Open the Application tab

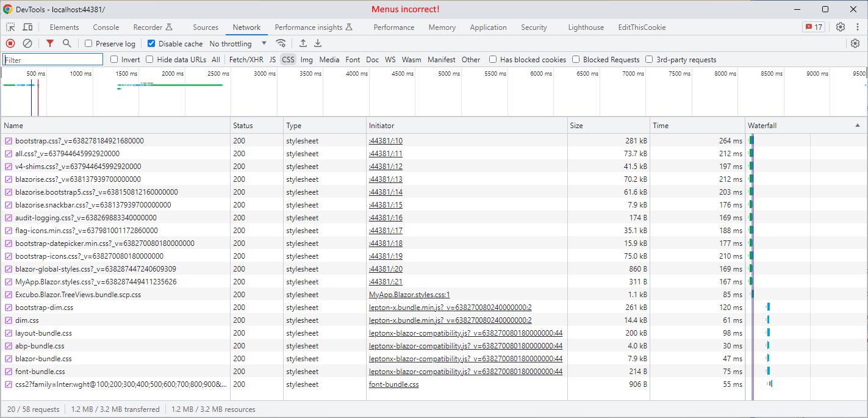(x=488, y=27)
